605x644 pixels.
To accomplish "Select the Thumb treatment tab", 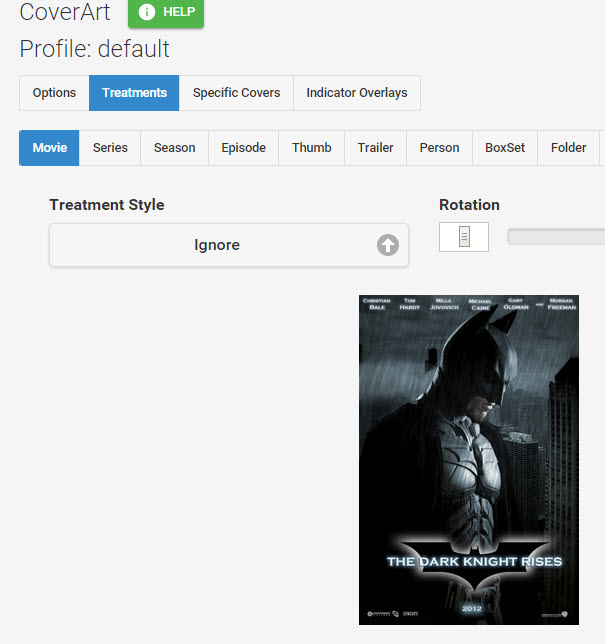I will (312, 148).
